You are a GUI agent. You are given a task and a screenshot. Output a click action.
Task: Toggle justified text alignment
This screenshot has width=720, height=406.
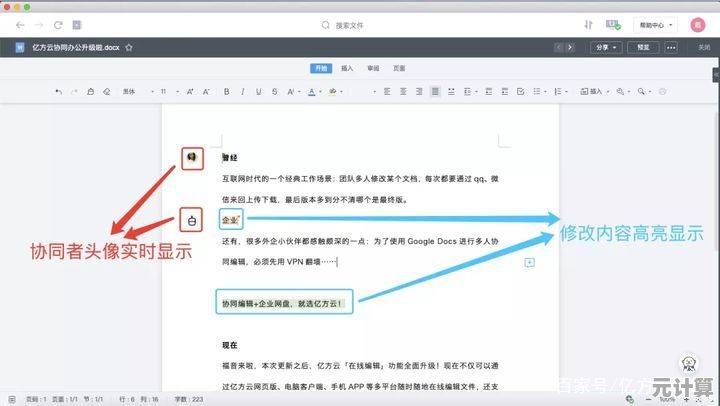tap(435, 92)
